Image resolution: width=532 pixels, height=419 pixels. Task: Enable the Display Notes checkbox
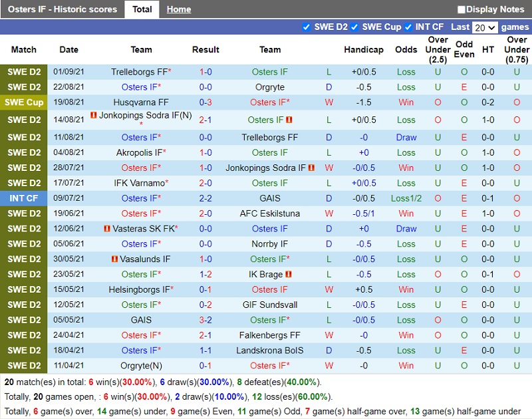[x=462, y=9]
